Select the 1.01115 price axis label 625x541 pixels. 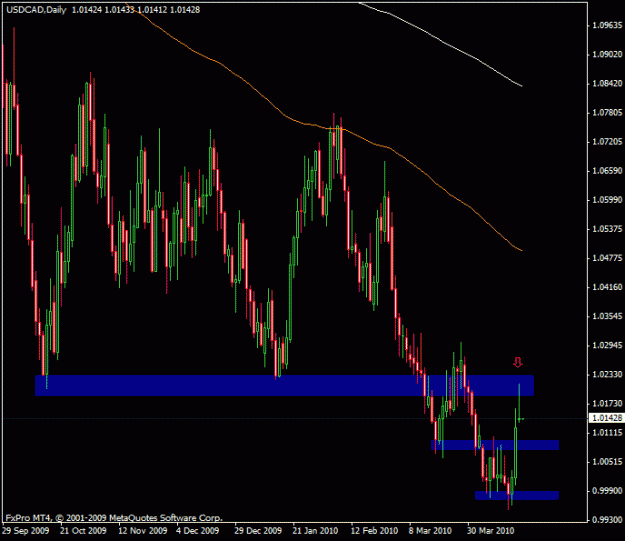(x=607, y=433)
